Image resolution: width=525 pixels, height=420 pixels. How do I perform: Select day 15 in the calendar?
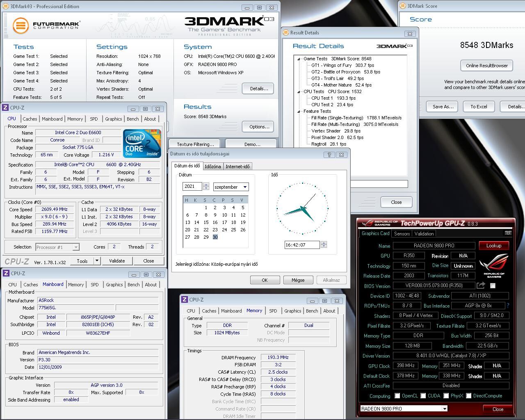pyautogui.click(x=206, y=222)
